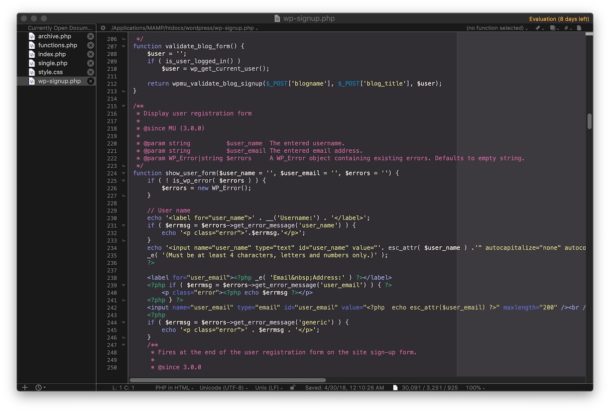Click the L:1 C:1 cursor position indicator
The width and height of the screenshot is (610, 412).
[123, 387]
